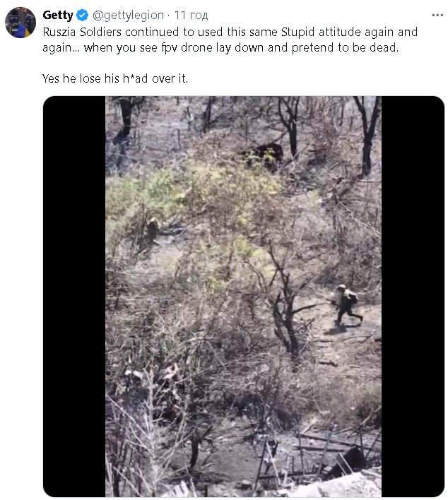The image size is (448, 500).
Task: Click the running soldier in the video
Action: tap(346, 304)
